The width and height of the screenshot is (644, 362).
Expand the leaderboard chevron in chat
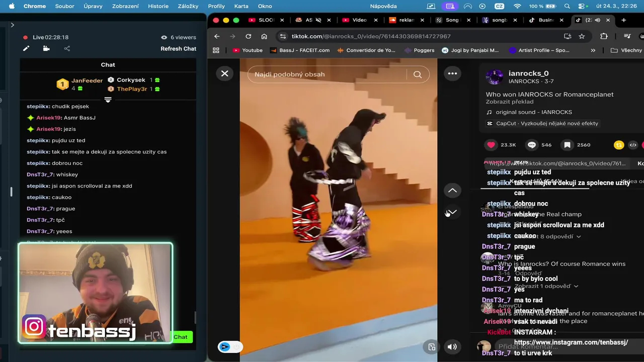coord(108,100)
